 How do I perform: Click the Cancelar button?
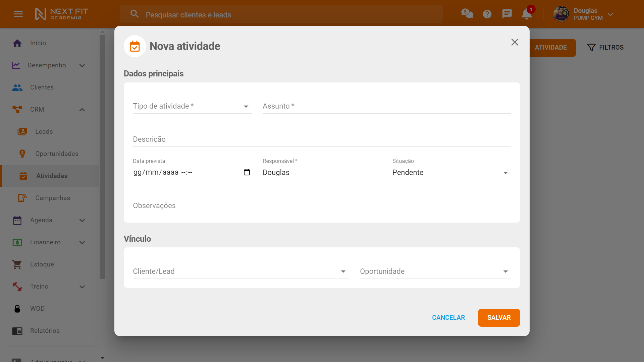tap(448, 318)
